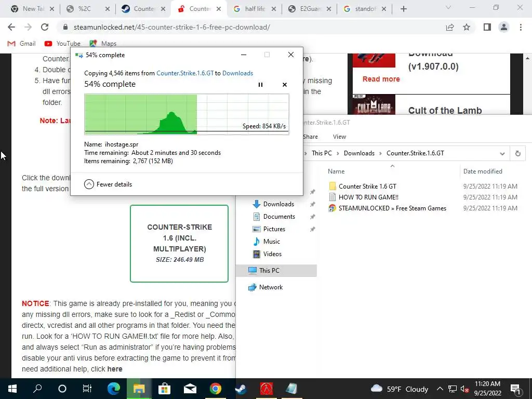Image resolution: width=532 pixels, height=399 pixels.
Task: Select Network in Explorer sidebar
Action: [271, 287]
